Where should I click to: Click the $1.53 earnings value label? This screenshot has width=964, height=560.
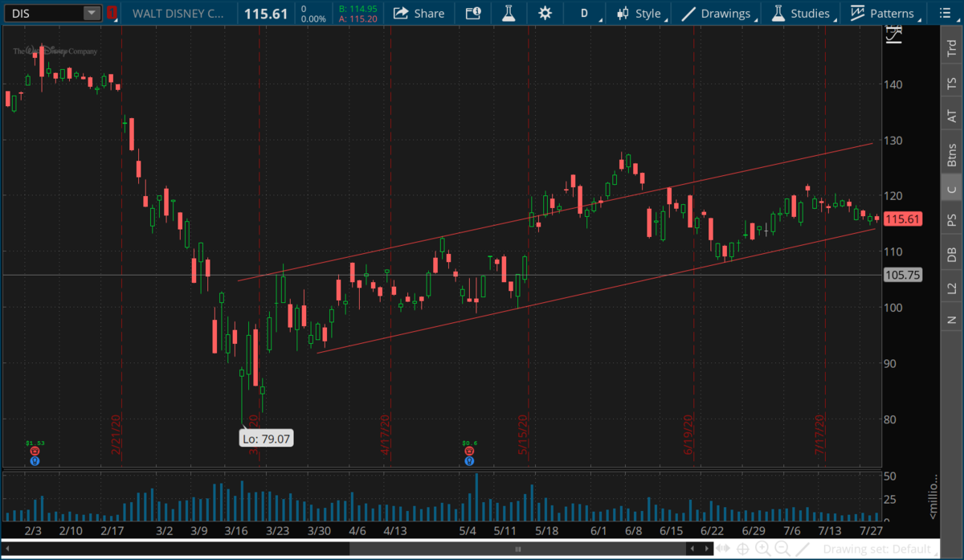[x=35, y=443]
